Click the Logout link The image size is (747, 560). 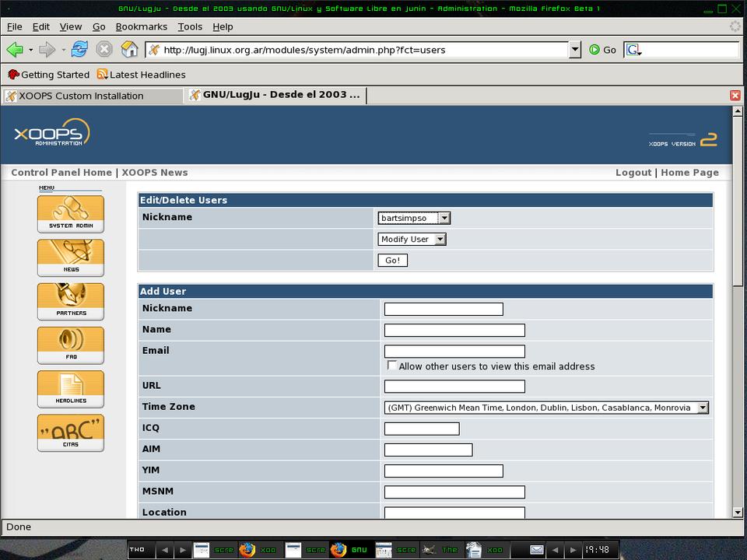[x=633, y=173]
